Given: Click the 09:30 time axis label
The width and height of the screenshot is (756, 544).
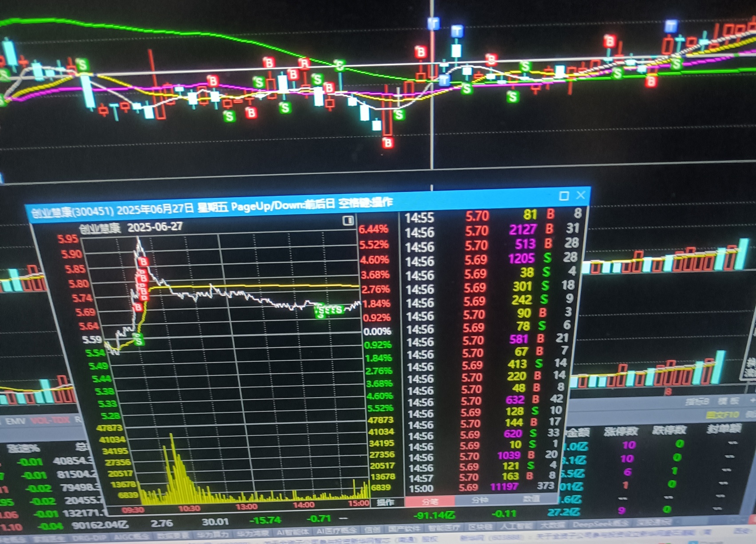Looking at the screenshot, I should pyautogui.click(x=133, y=510).
